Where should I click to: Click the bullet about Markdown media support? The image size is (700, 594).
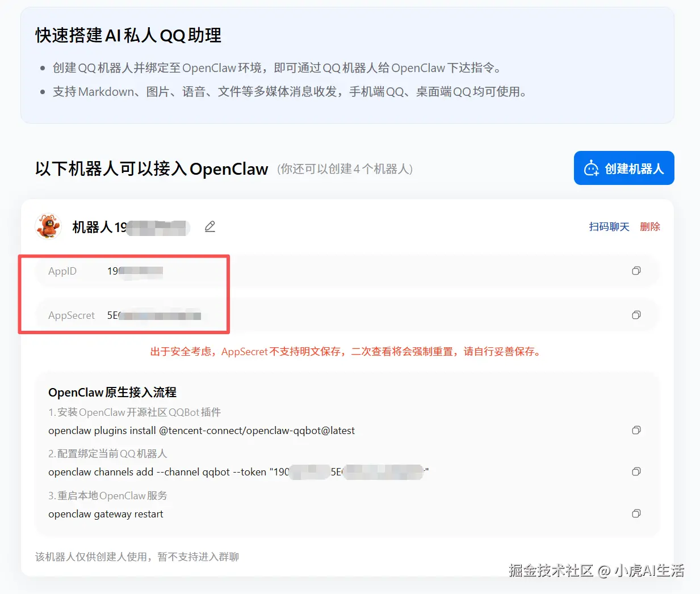pyautogui.click(x=291, y=92)
